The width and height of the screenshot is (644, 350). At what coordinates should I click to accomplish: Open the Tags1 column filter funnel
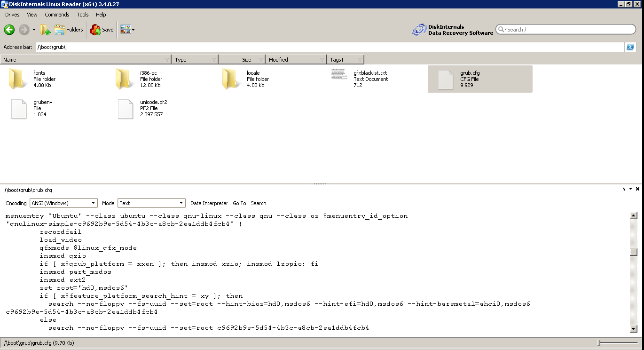click(360, 60)
